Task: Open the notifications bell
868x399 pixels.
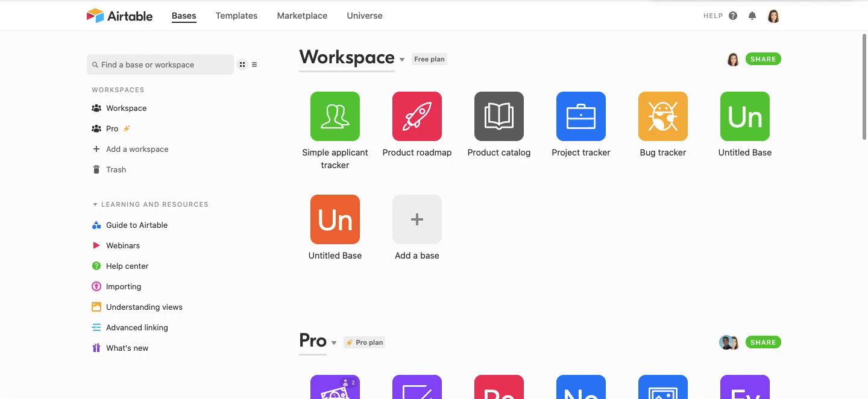Action: (x=752, y=16)
